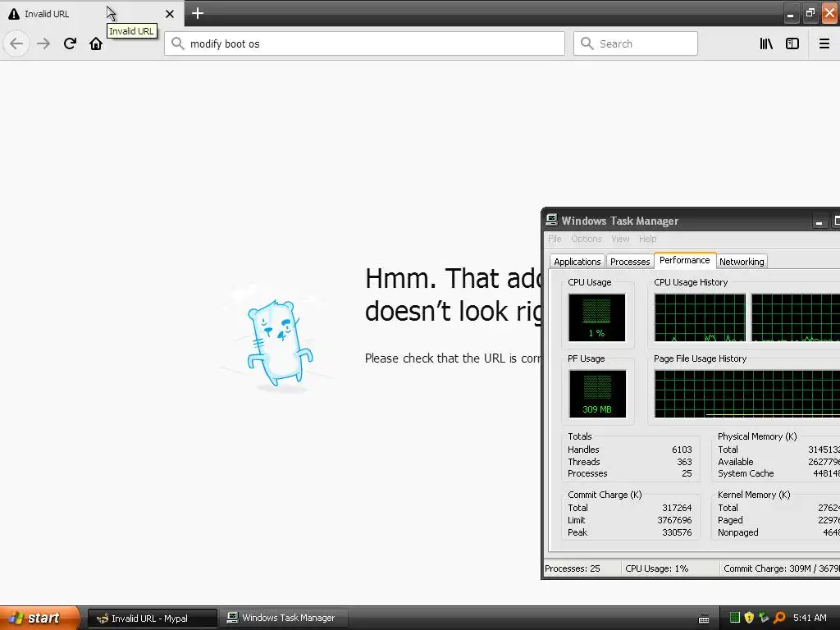Image resolution: width=840 pixels, height=630 pixels.
Task: Go forward with the browser forward arrow
Action: 43,43
